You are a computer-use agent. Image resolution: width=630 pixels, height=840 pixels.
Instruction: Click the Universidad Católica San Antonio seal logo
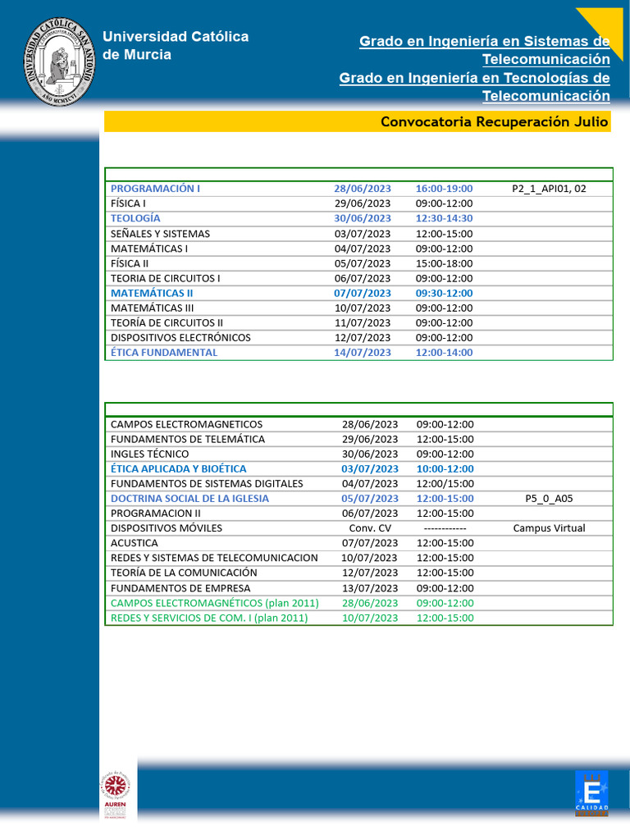click(59, 61)
